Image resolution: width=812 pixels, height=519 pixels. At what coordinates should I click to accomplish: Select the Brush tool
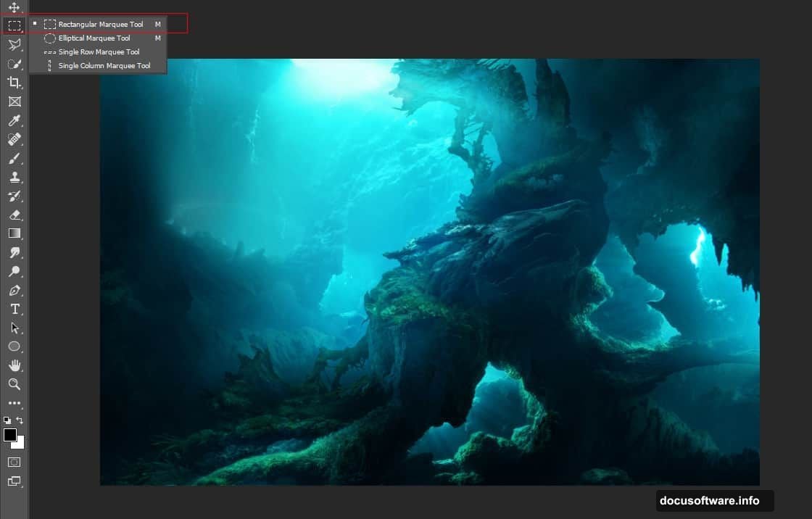pos(14,159)
